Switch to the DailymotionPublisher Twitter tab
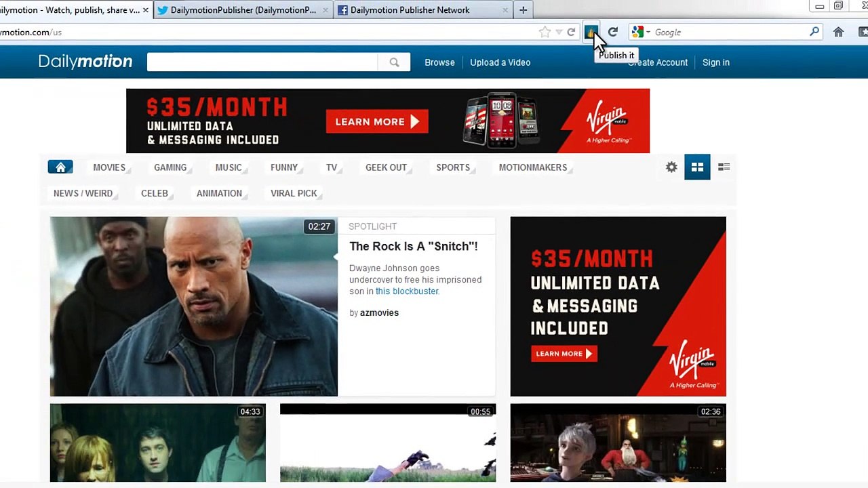The width and height of the screenshot is (868, 488). point(243,10)
